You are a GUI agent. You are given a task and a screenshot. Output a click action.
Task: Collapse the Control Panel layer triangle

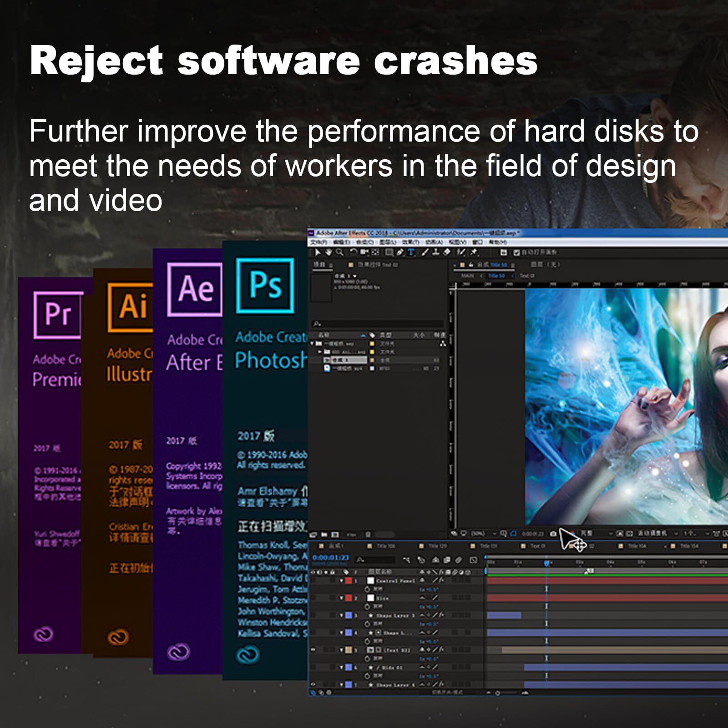tap(341, 581)
